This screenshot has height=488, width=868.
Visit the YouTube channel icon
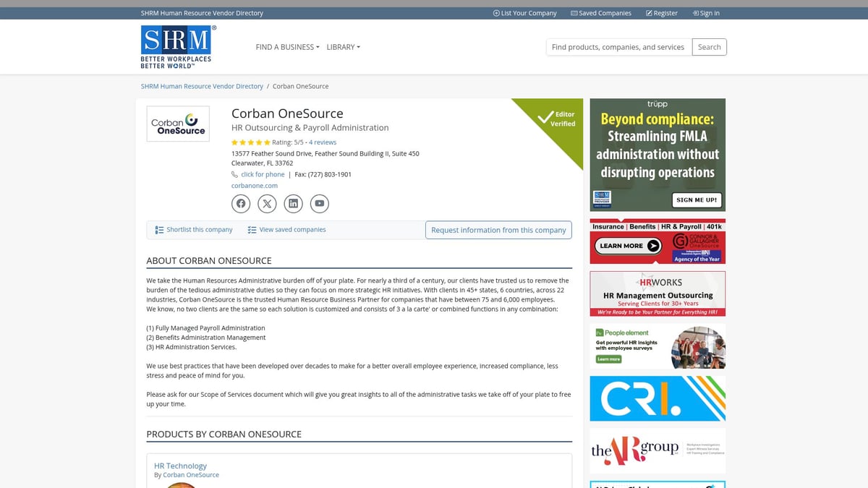pyautogui.click(x=319, y=203)
